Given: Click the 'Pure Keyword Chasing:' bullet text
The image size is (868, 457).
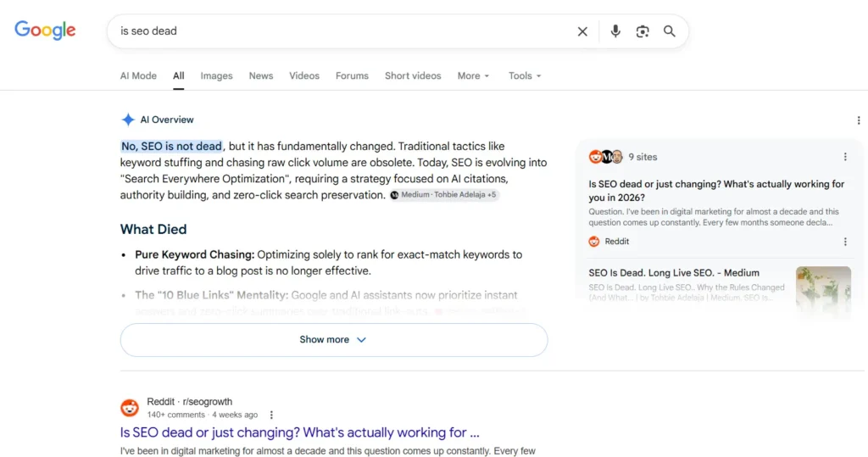Looking at the screenshot, I should coord(194,254).
